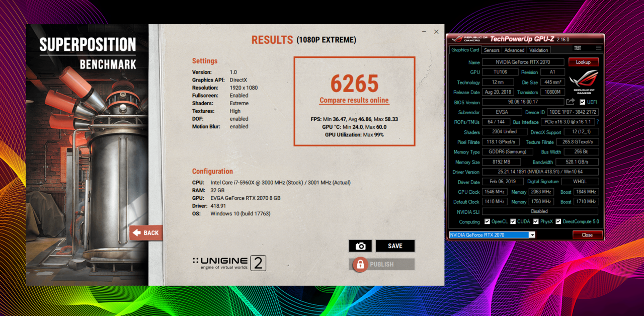Switch to the Graphics Card tab
Viewport: 644px width, 316px height.
pos(465,50)
